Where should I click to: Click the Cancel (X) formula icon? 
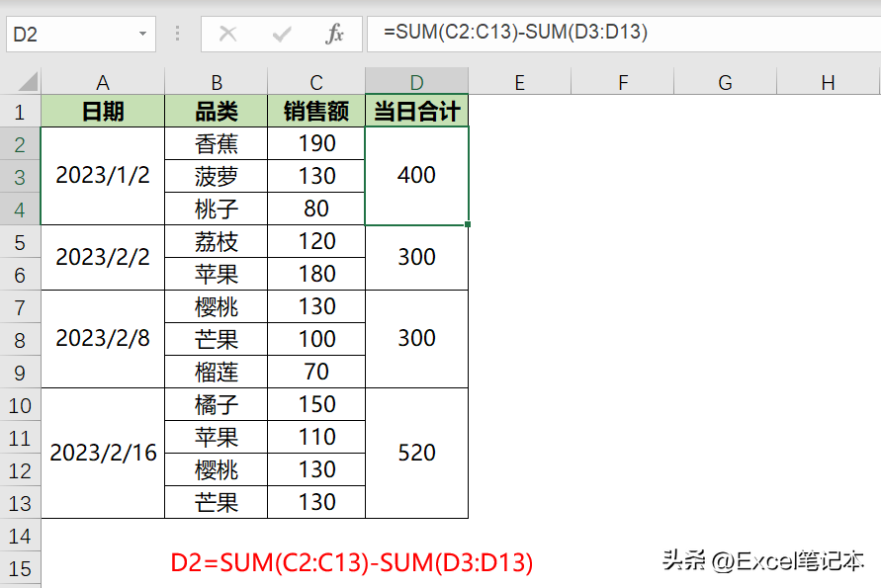(227, 35)
